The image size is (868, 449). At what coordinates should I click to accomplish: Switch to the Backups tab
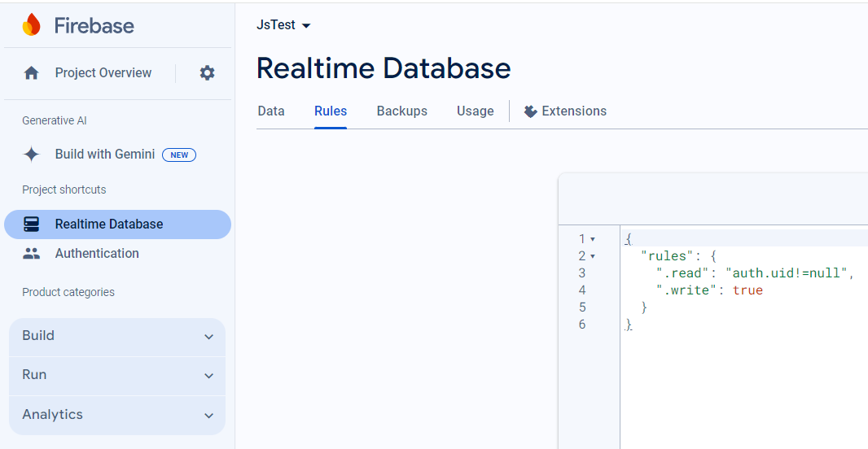point(401,111)
